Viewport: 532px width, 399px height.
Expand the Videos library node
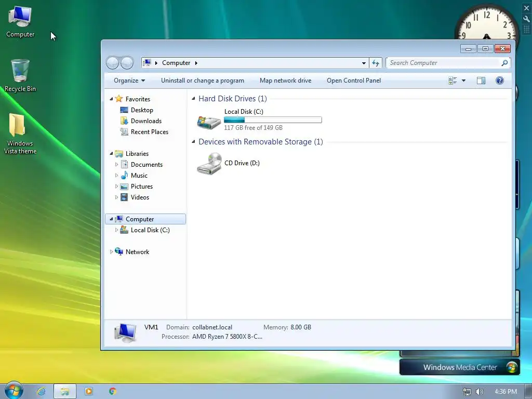pos(116,197)
